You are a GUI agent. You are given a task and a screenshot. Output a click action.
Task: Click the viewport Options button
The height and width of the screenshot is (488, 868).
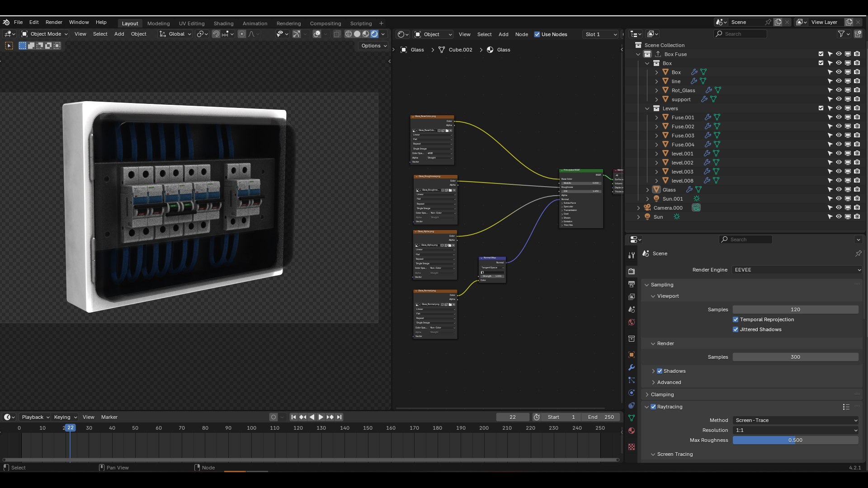pos(374,46)
